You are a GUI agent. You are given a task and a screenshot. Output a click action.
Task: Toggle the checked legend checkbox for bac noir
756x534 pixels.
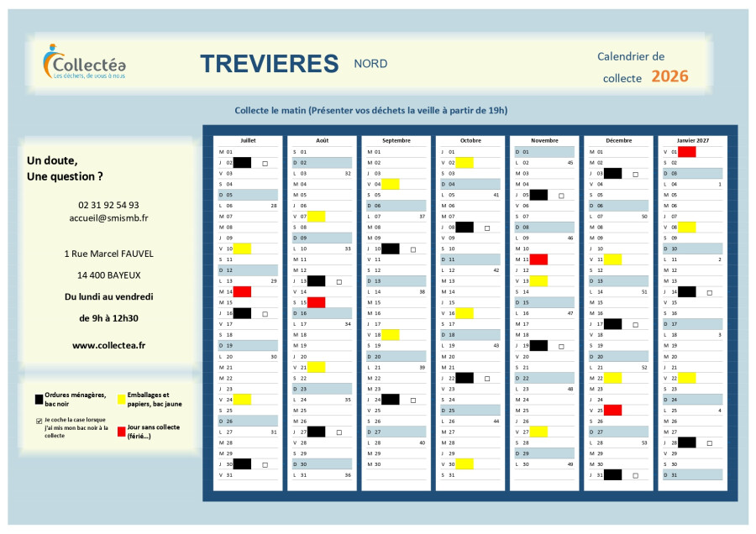39,421
